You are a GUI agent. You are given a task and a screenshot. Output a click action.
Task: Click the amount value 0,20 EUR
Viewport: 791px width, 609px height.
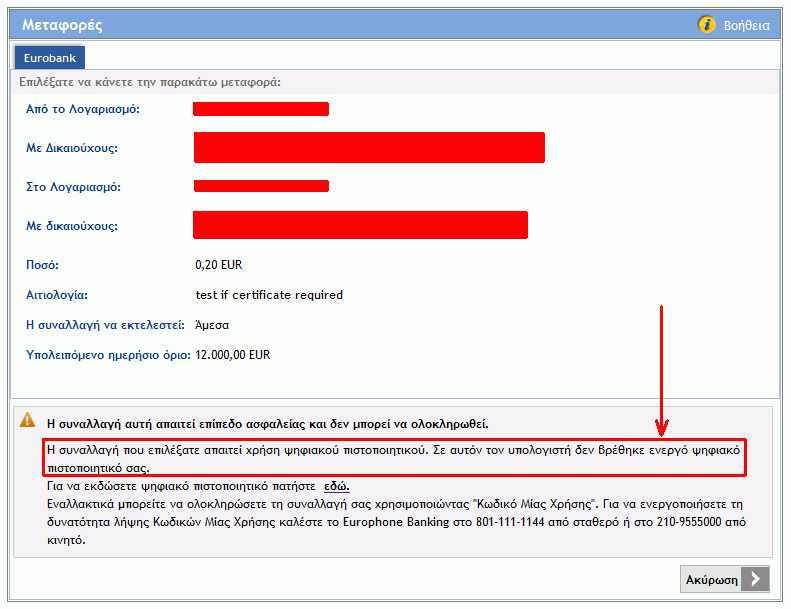pos(218,265)
